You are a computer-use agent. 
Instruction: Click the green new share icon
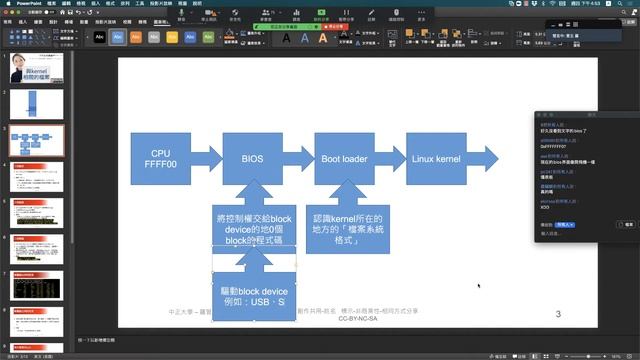coord(321,13)
